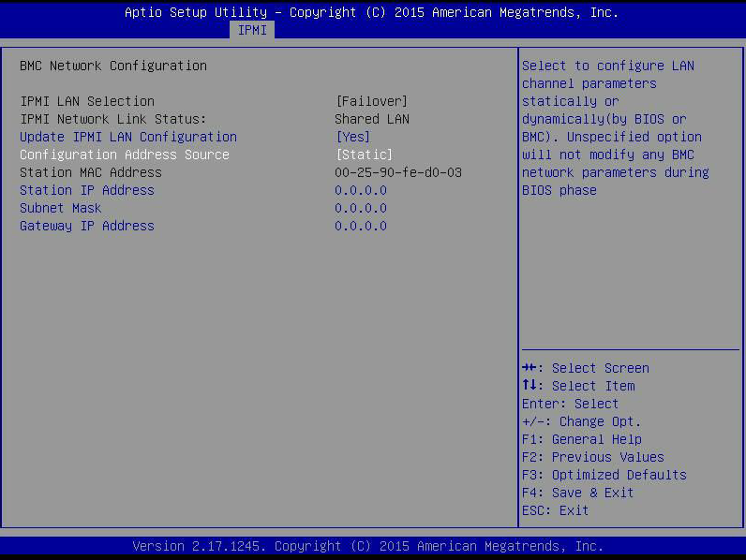
Task: Click the Aptio Setup Utility title text
Action: click(x=371, y=12)
